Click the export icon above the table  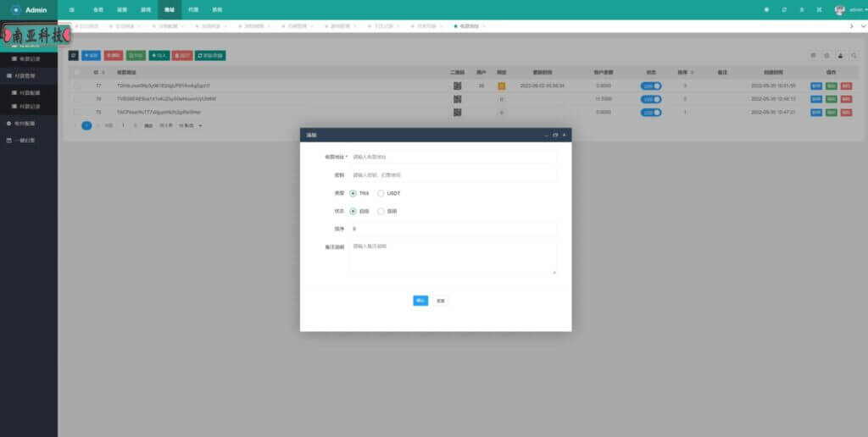click(827, 55)
